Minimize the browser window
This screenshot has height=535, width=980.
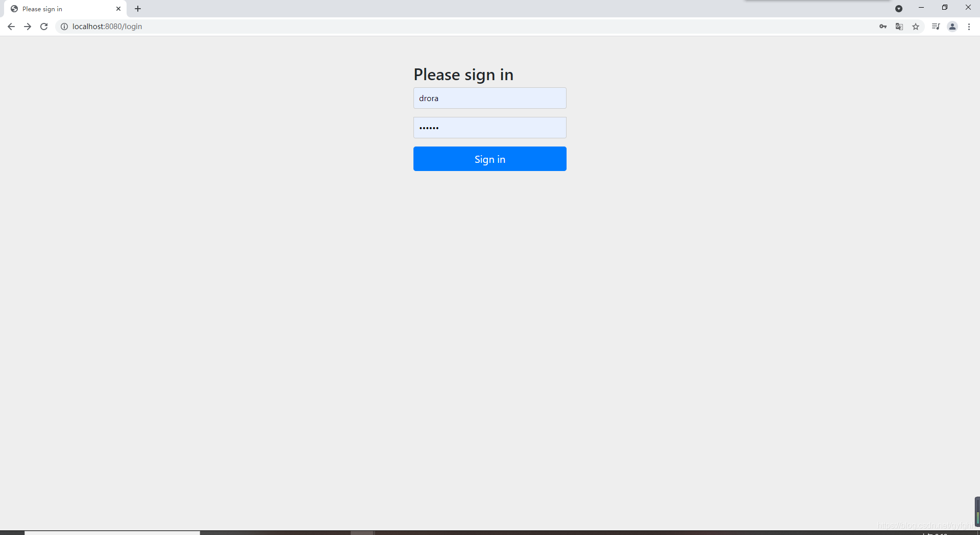(921, 8)
